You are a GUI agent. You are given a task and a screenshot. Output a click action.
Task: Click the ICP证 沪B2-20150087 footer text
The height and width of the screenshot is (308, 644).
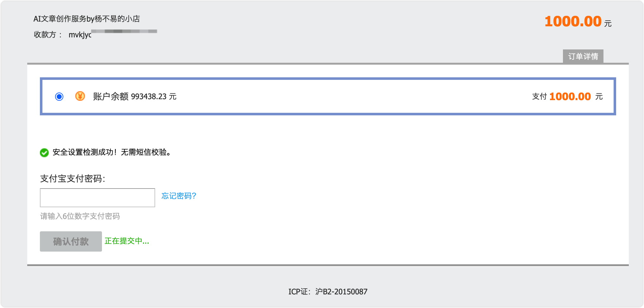click(328, 292)
